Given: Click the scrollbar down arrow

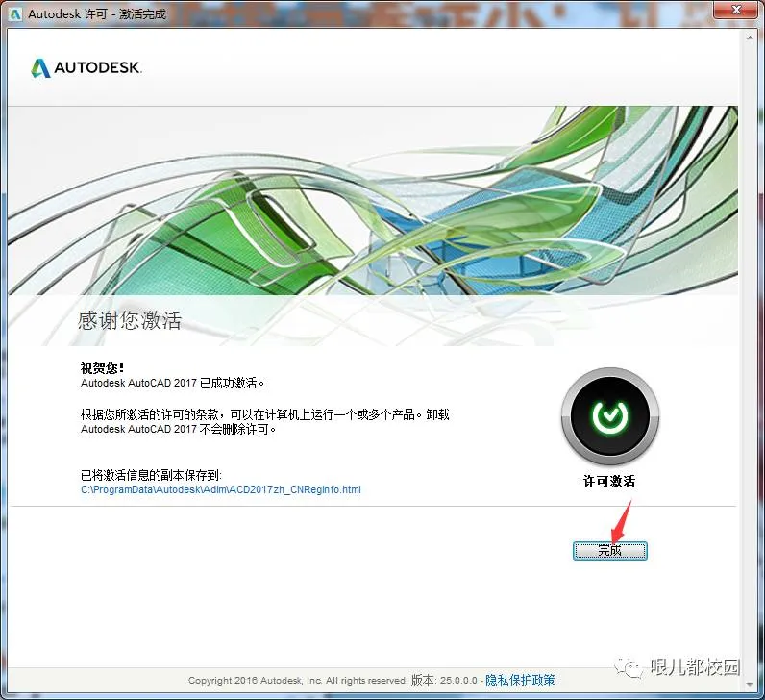Looking at the screenshot, I should pos(750,685).
